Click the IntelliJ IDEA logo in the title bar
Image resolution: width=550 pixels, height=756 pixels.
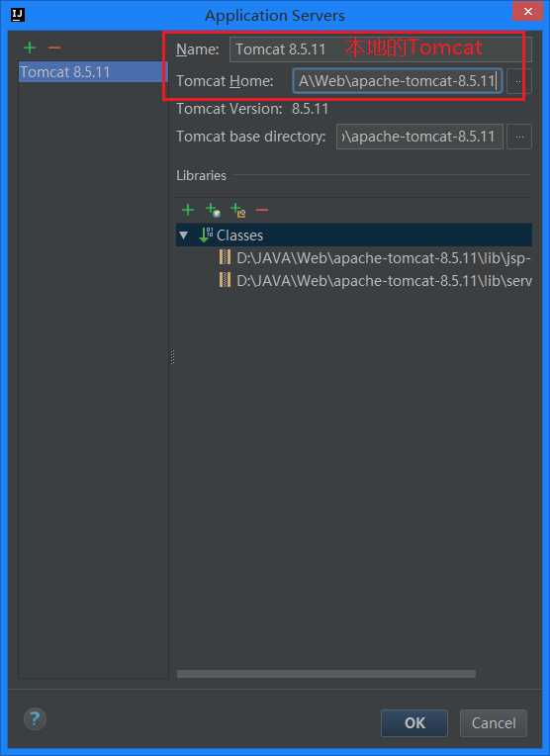click(18, 15)
